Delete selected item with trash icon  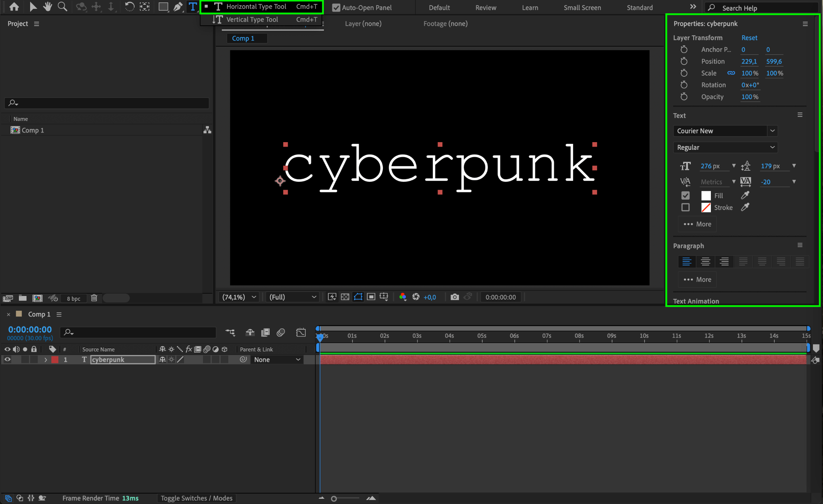(94, 298)
